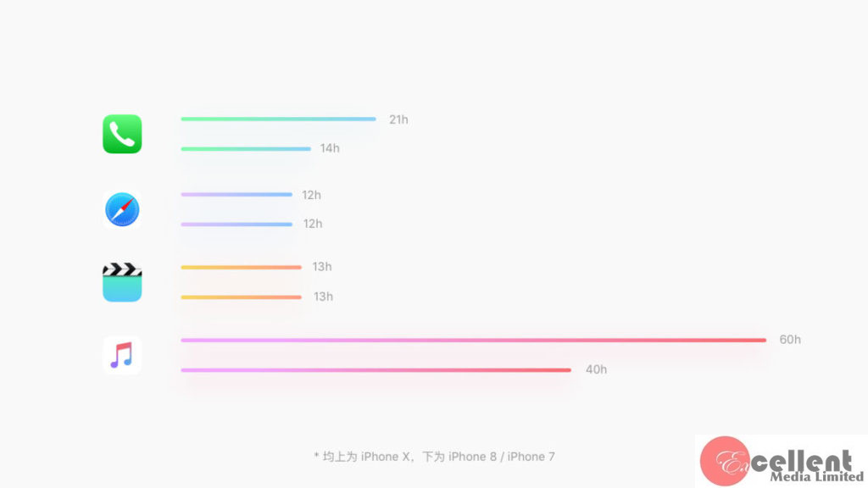The width and height of the screenshot is (868, 488).
Task: Click the 60h label
Action: 790,340
